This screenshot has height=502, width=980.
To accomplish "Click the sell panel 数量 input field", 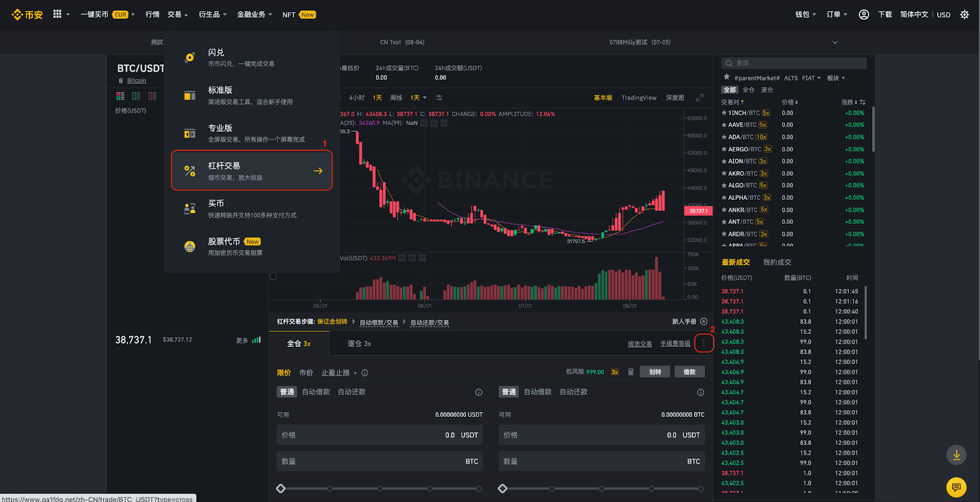I will point(601,462).
